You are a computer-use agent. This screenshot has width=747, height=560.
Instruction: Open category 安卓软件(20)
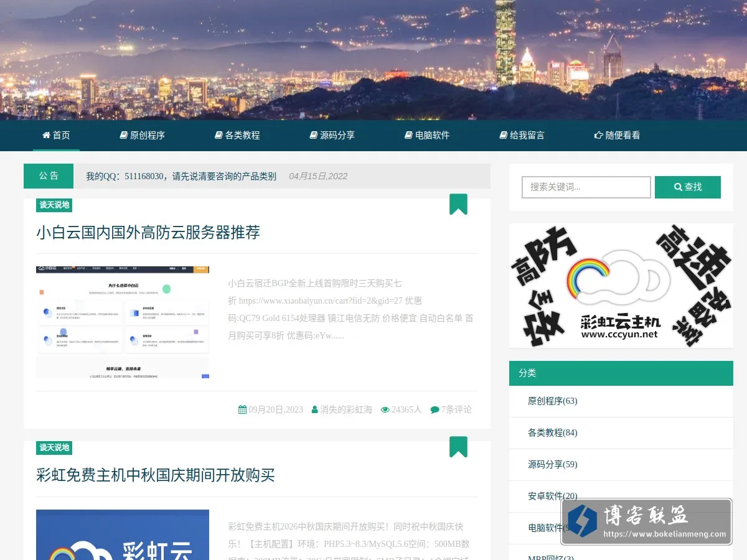pyautogui.click(x=553, y=497)
